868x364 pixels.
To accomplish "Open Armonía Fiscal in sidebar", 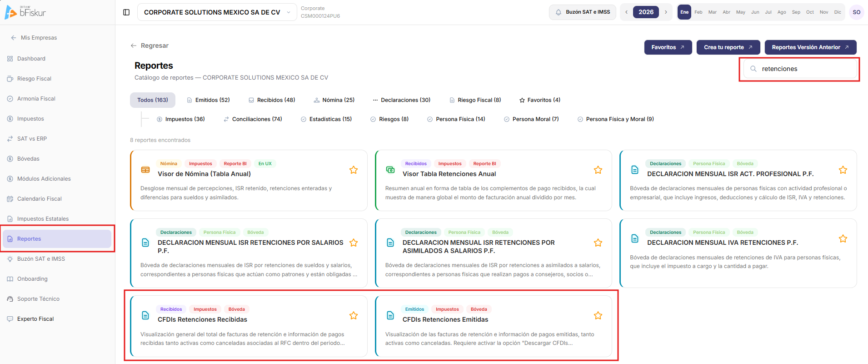I will click(57, 99).
